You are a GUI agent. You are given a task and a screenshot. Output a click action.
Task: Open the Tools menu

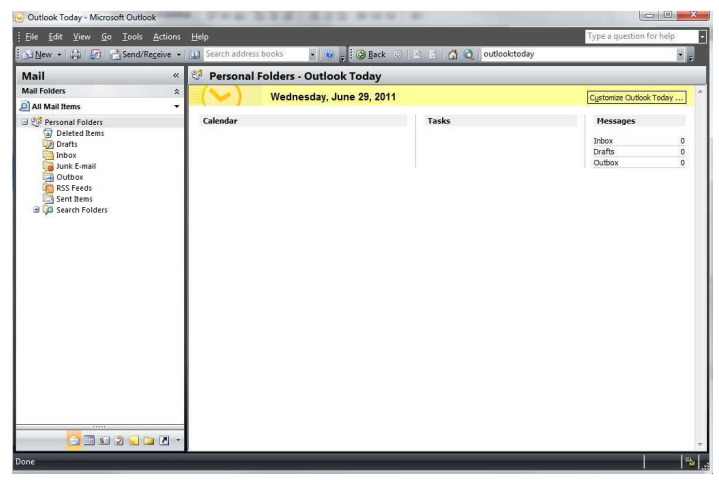[132, 37]
